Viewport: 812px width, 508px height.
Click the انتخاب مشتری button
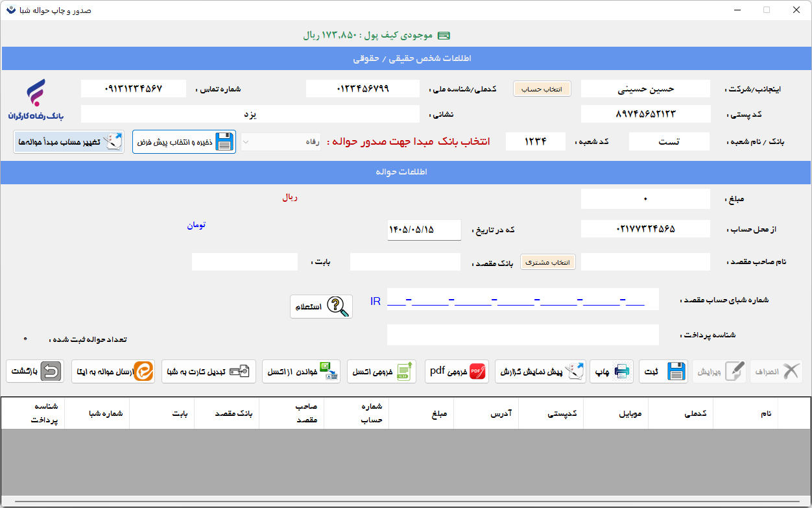pos(548,262)
